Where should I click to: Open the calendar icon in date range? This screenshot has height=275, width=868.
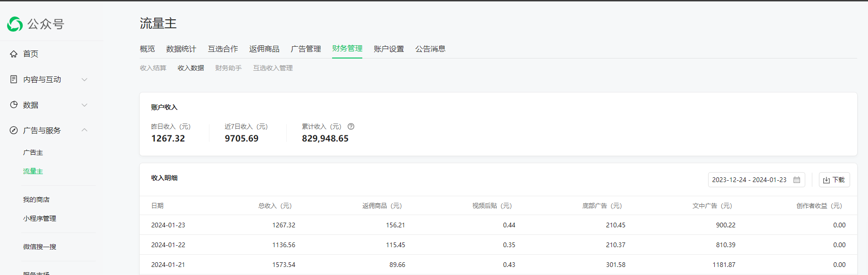coord(797,180)
